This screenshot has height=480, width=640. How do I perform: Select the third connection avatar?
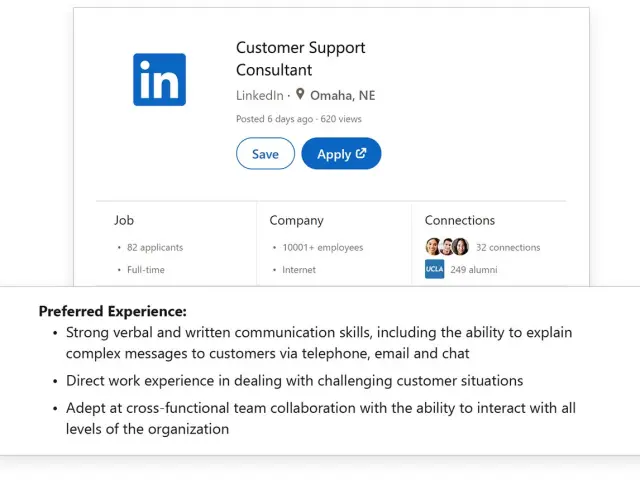(x=460, y=247)
